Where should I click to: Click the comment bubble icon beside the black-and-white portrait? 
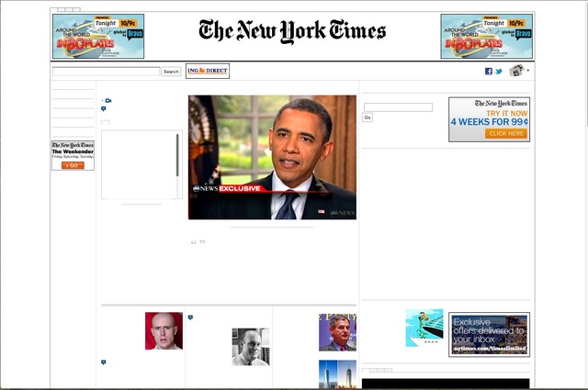tap(190, 318)
